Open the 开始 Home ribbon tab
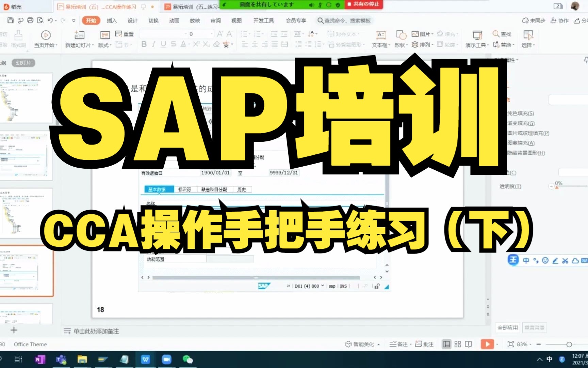This screenshot has height=368, width=588. click(91, 20)
